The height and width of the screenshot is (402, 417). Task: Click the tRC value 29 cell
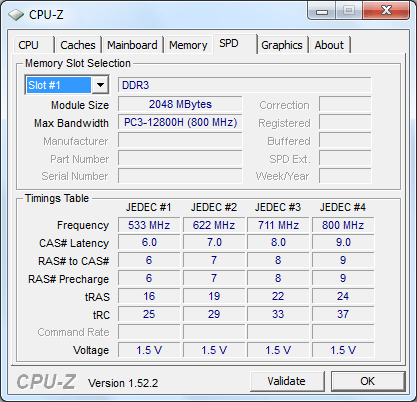click(x=214, y=314)
